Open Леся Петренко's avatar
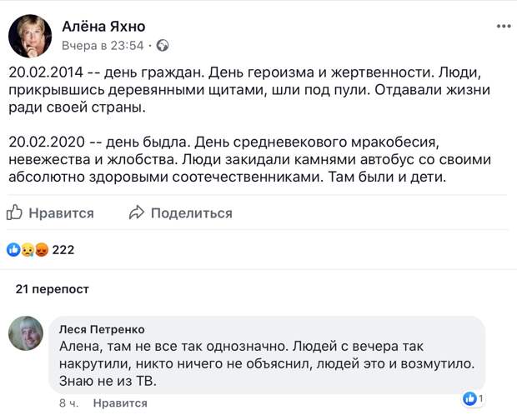The image size is (517, 420). (x=26, y=333)
